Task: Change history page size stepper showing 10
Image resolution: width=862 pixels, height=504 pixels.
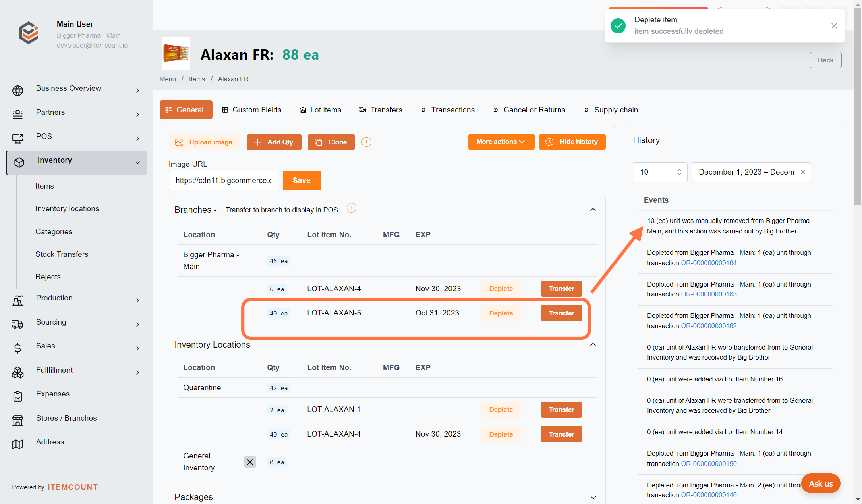Action: pos(679,172)
